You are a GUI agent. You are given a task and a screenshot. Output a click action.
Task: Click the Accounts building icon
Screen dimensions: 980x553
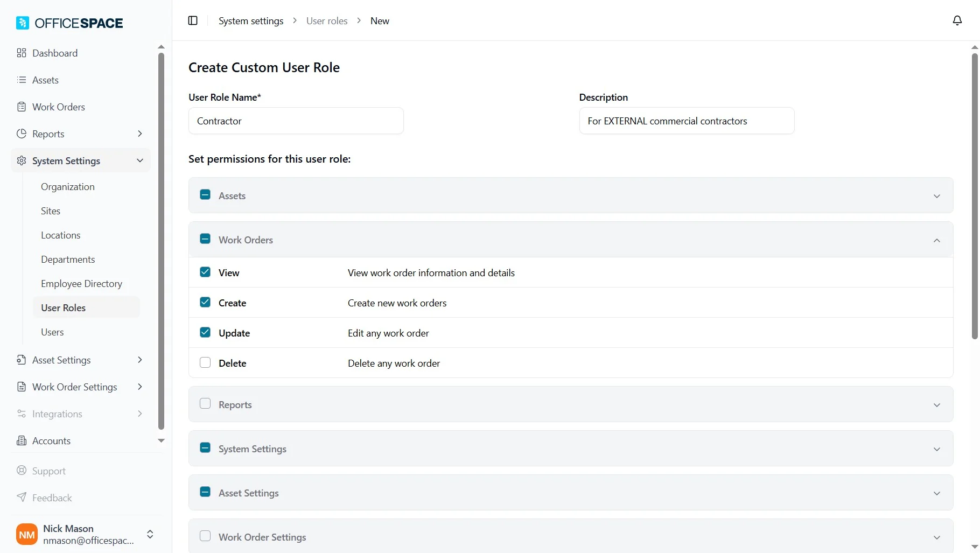(x=22, y=440)
